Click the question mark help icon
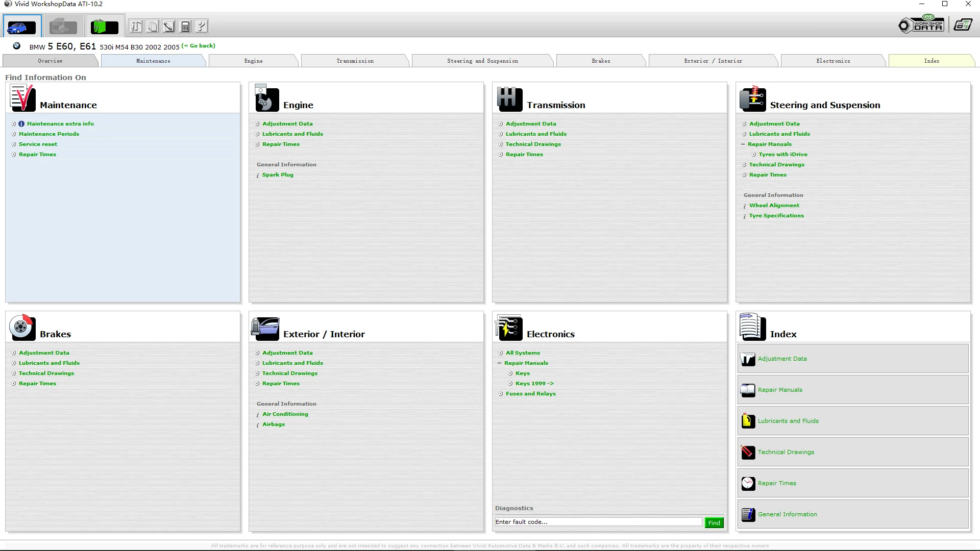The height and width of the screenshot is (551, 980). pyautogui.click(x=202, y=27)
